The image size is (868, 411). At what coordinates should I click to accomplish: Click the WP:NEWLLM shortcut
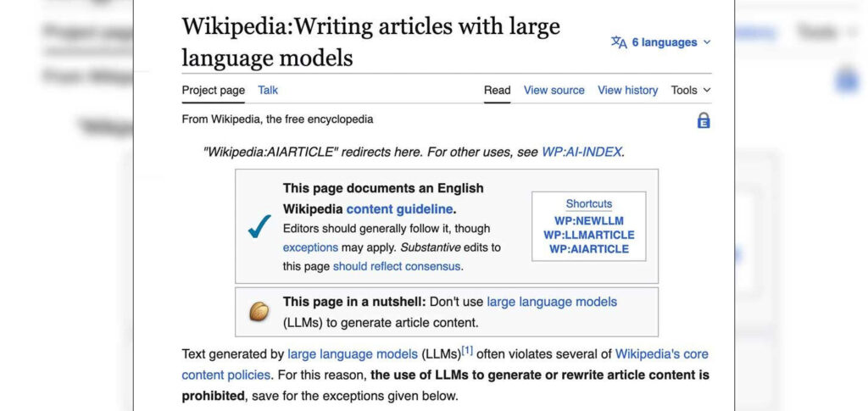pyautogui.click(x=589, y=220)
